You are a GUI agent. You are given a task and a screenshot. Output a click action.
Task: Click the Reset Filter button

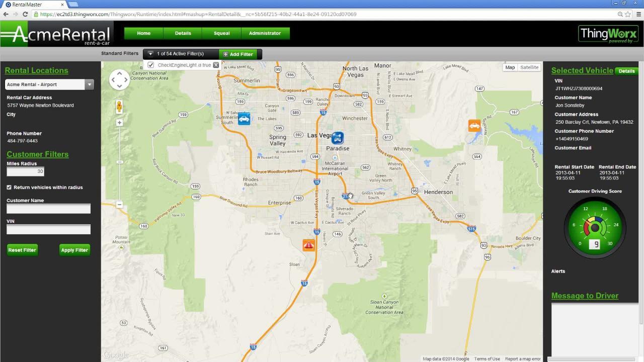pyautogui.click(x=22, y=250)
